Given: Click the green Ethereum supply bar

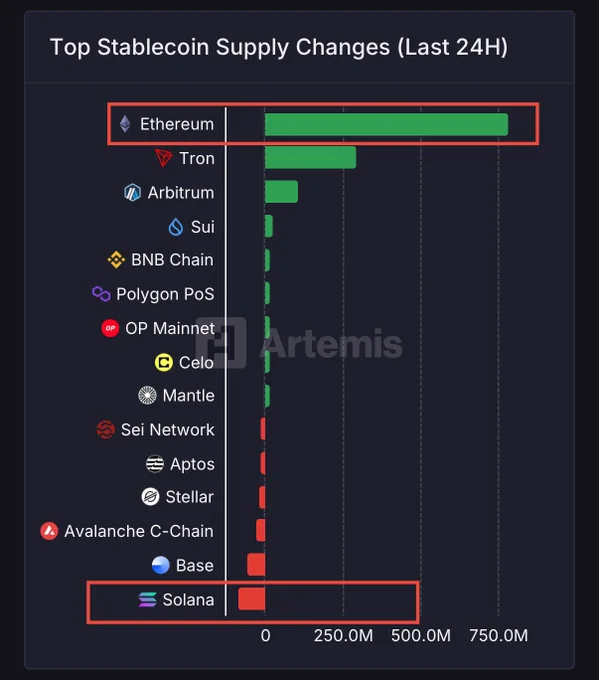Looking at the screenshot, I should [x=386, y=124].
